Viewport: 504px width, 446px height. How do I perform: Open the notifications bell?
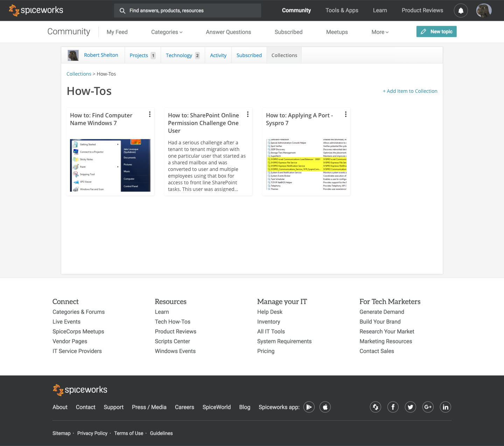point(461,11)
